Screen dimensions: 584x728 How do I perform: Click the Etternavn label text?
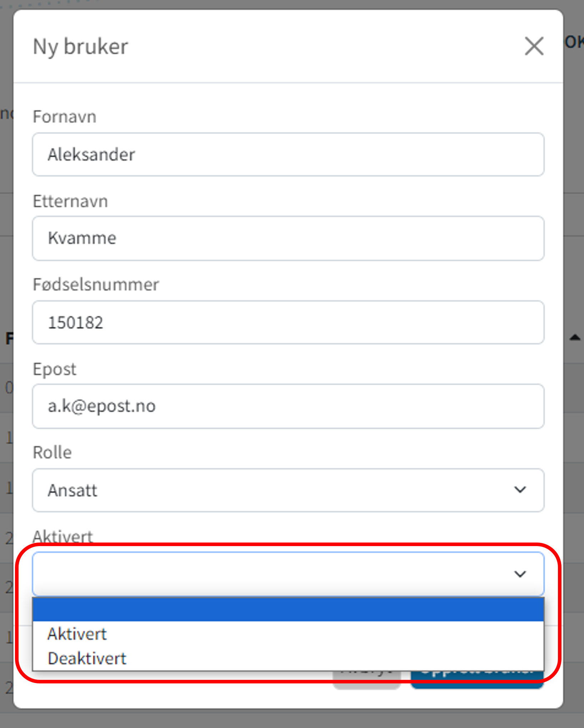coord(70,201)
